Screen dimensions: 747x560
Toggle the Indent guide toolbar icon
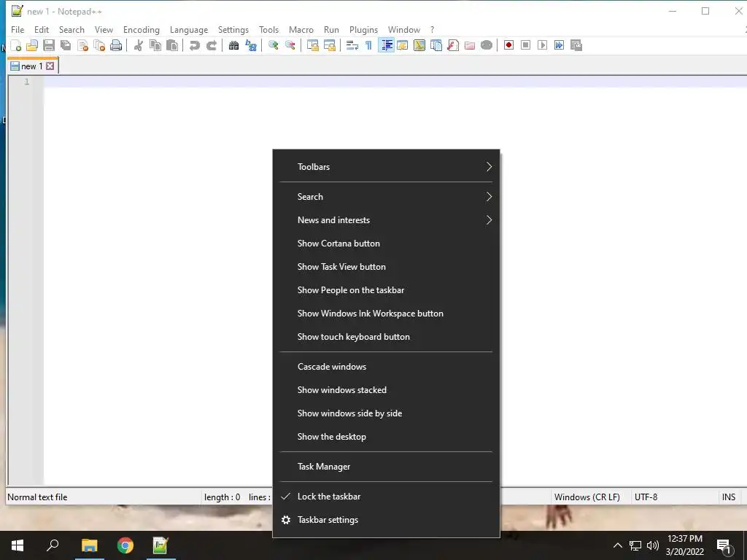click(386, 45)
